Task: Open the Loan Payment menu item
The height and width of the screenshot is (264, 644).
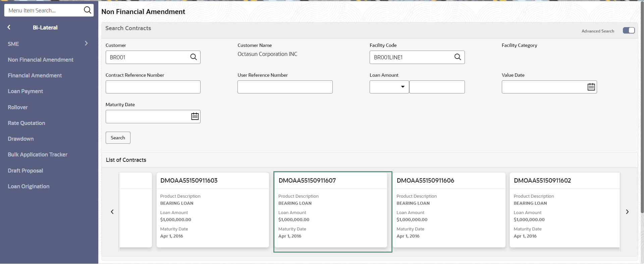Action: coord(25,91)
